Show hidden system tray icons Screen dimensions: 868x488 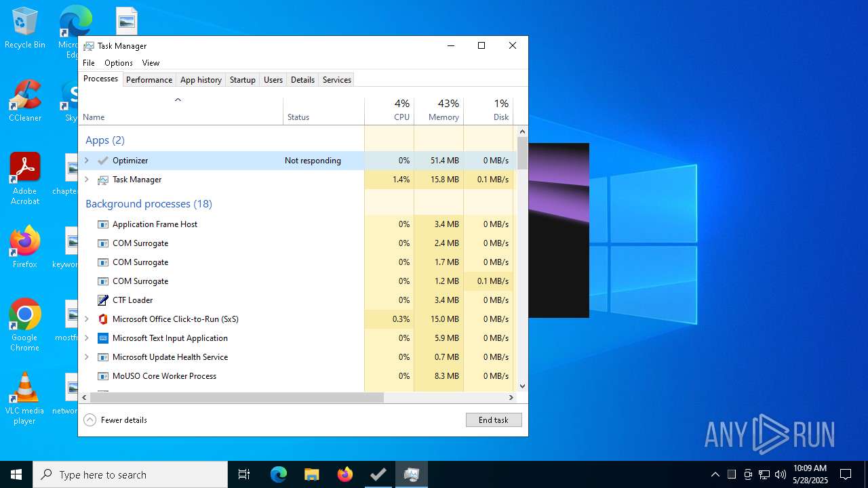pos(715,474)
